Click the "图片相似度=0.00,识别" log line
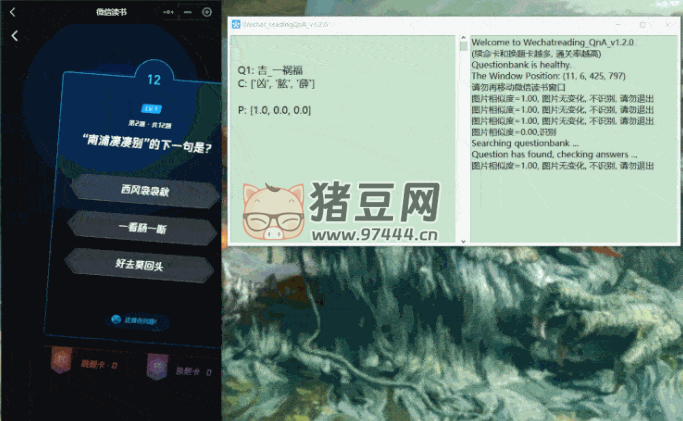Screen dimensions: 683x421 (514, 132)
